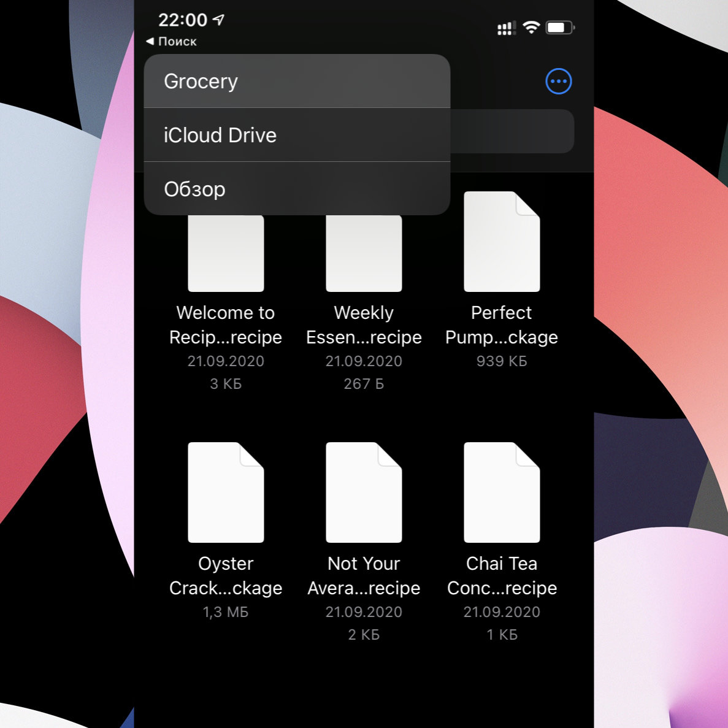The width and height of the screenshot is (728, 728).
Task: Open the Welcome to Recip...recipe document thumbnail
Action: [226, 253]
